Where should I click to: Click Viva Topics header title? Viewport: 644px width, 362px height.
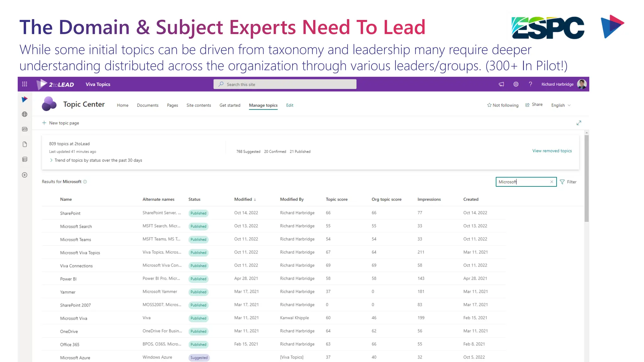98,84
